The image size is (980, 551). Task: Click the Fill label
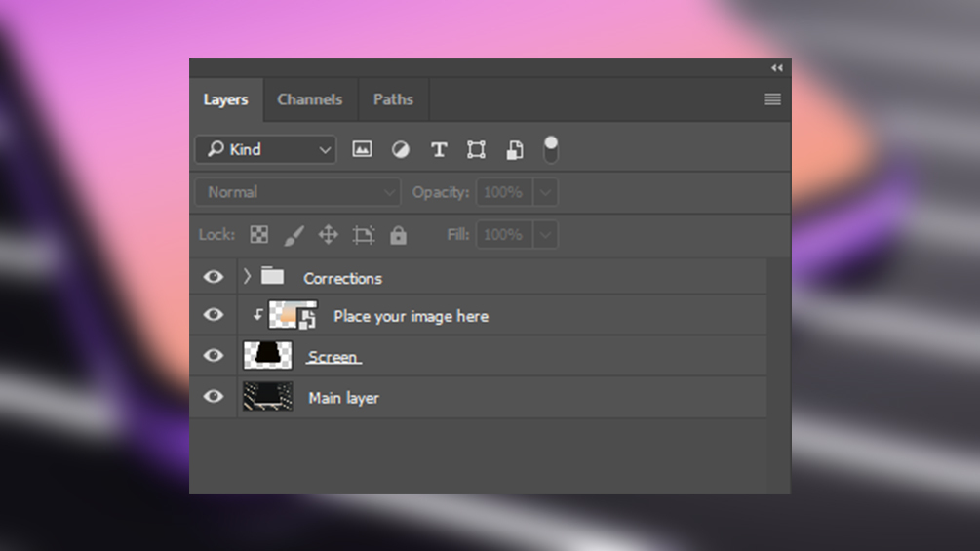(x=458, y=235)
